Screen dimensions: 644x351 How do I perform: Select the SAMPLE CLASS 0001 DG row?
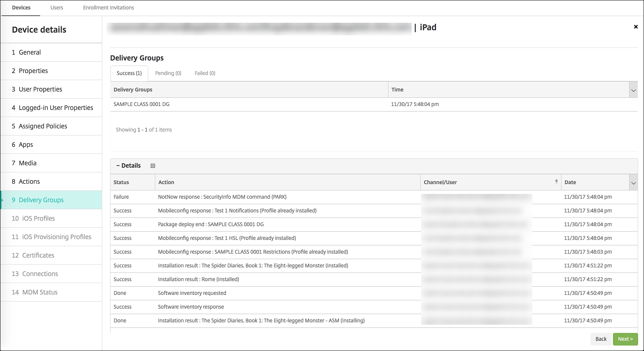click(x=142, y=104)
